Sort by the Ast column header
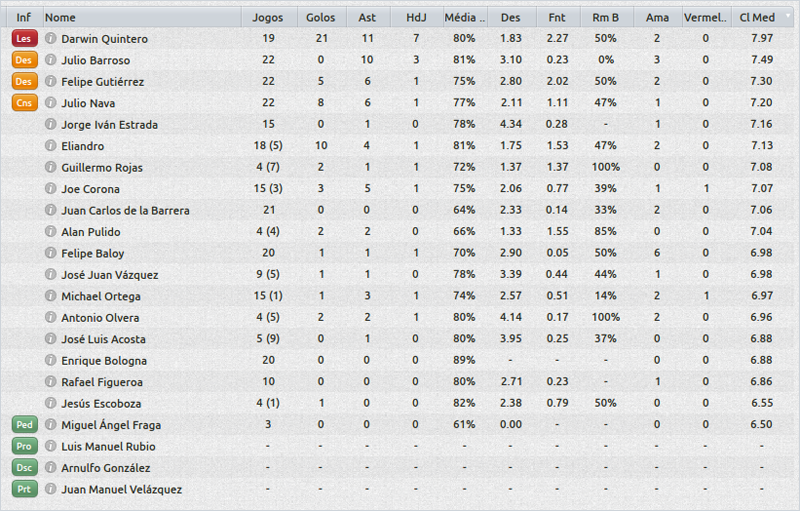This screenshot has width=800, height=511. pos(367,18)
